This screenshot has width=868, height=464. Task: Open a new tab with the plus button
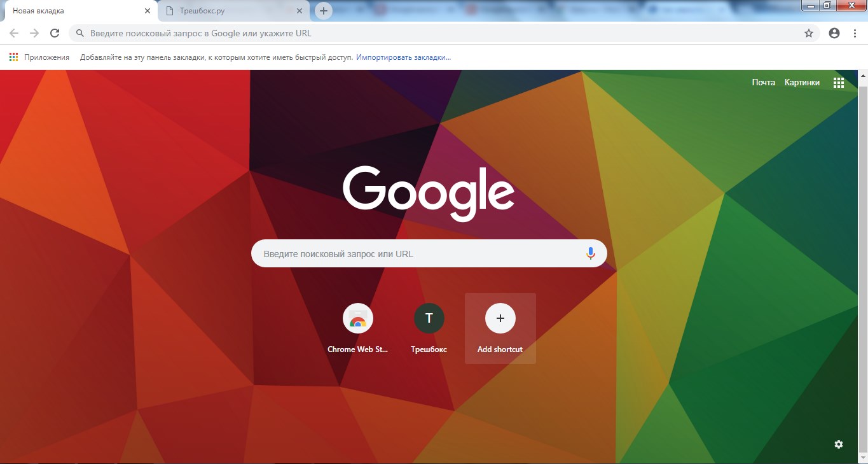click(324, 11)
